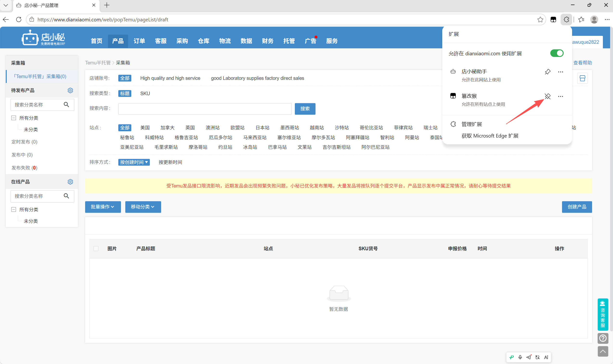This screenshot has width=613, height=364.
Task: Add this page to favorites with star icon
Action: [540, 20]
